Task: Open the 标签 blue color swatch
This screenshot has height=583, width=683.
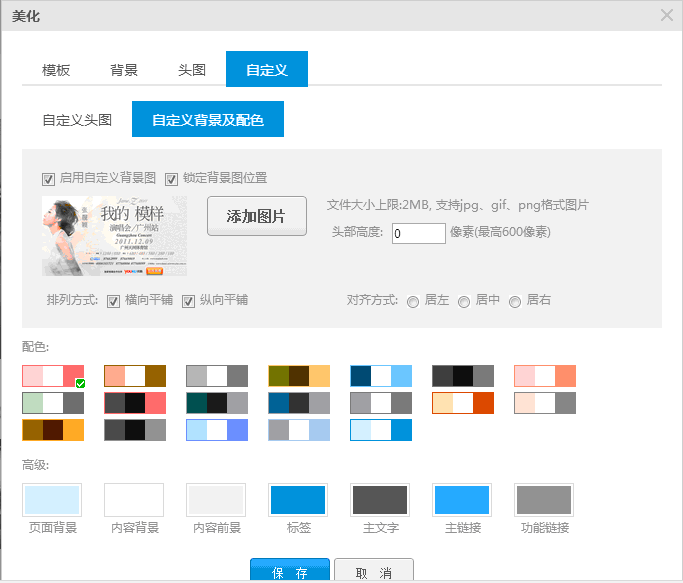Action: click(x=298, y=499)
